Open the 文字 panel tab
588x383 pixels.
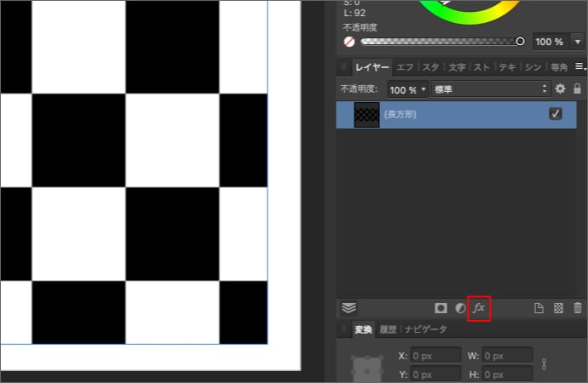tap(457, 66)
